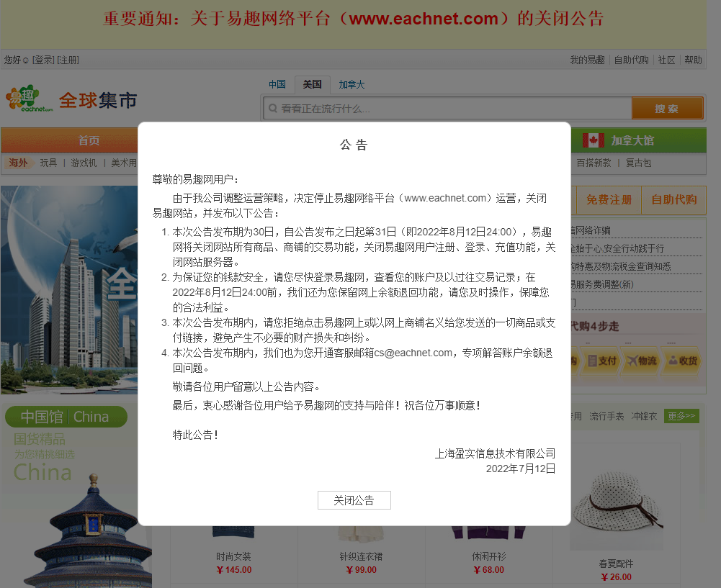
Task: Click the ¥99.00 price
Action: 361,570
